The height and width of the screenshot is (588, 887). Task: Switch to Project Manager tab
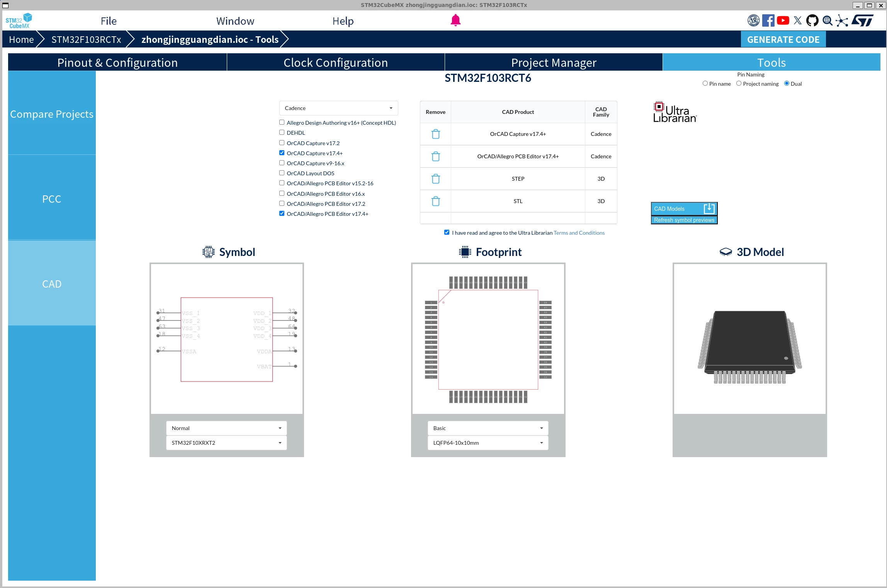tap(554, 62)
